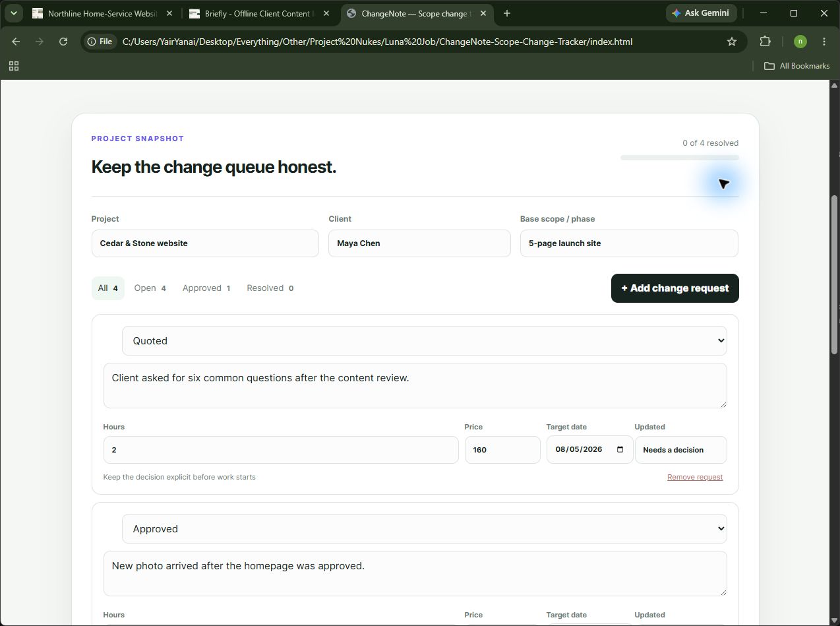The image size is (840, 626).
Task: Close the Briefly Offline Client Content tab
Action: (325, 13)
